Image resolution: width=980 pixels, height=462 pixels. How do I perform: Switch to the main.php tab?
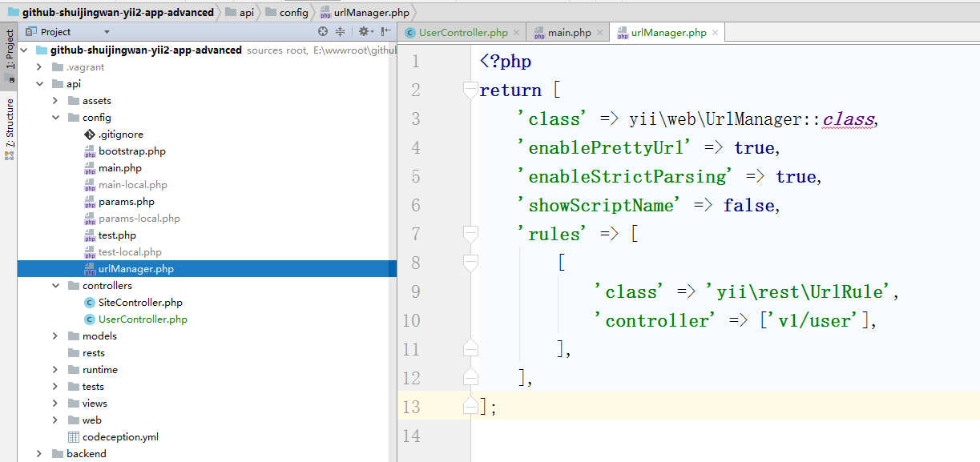pyautogui.click(x=568, y=33)
